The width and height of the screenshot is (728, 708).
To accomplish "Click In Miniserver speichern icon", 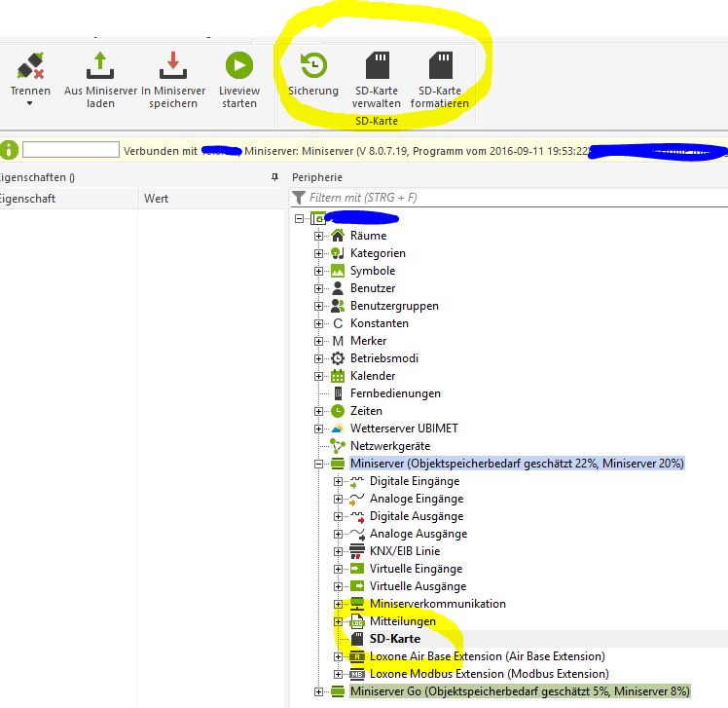I will [173, 66].
